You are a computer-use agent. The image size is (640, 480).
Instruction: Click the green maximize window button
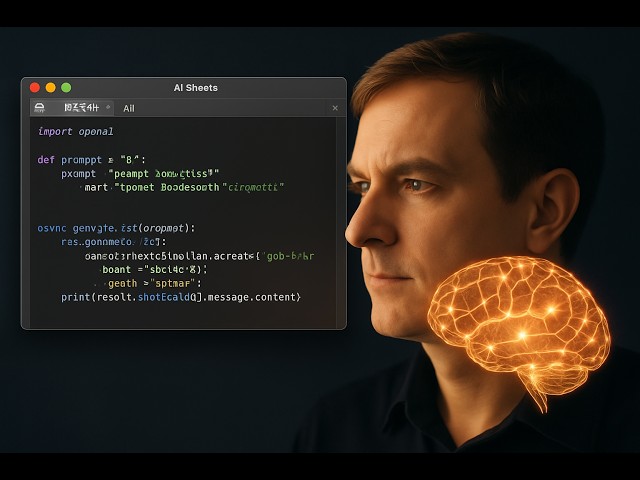(66, 87)
